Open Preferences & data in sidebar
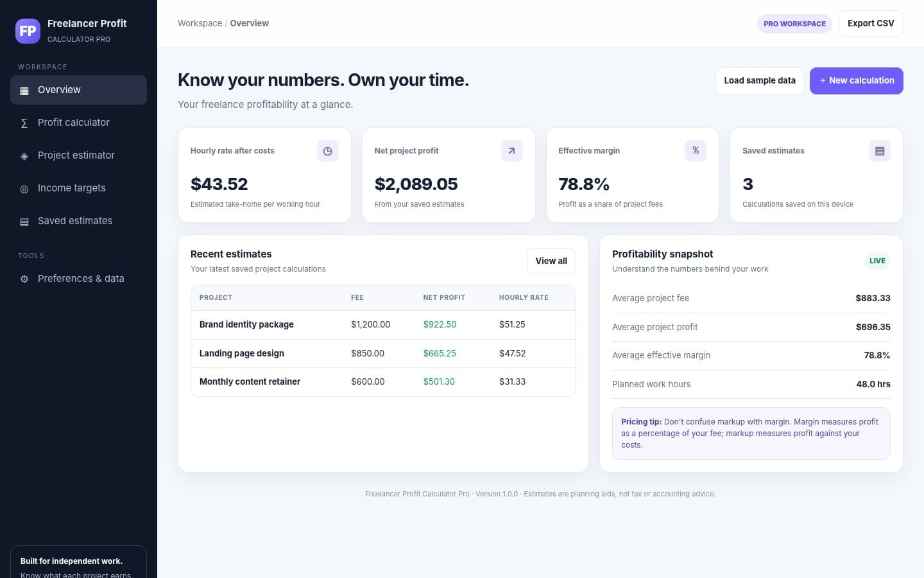 [78, 279]
